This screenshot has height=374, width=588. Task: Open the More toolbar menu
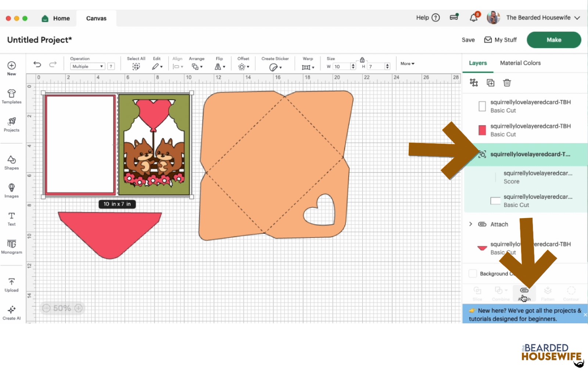[407, 64]
